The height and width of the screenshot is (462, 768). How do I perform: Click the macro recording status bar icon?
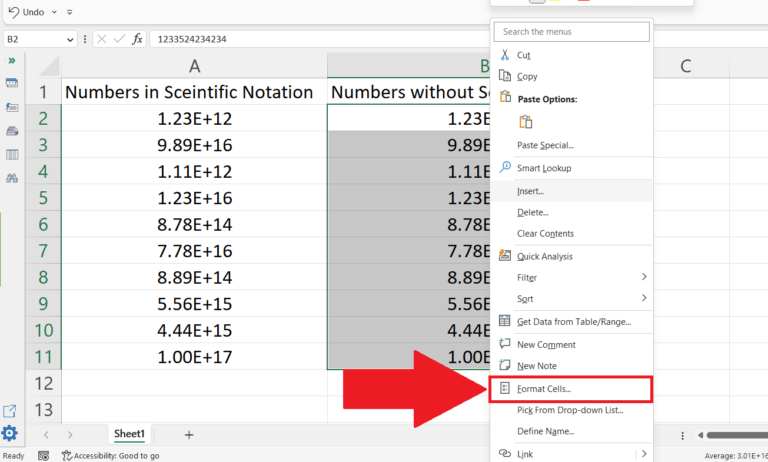pos(44,455)
